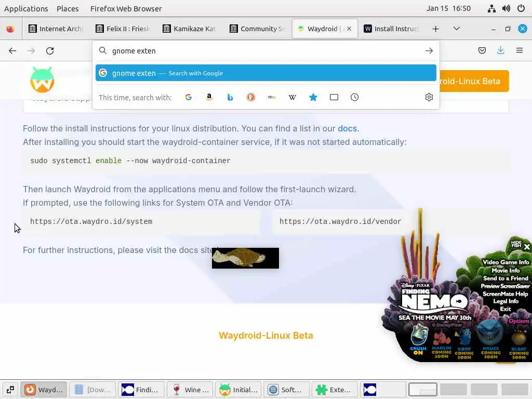The height and width of the screenshot is (399, 532).
Task: Search bookmarks using the star icon
Action: point(313,97)
